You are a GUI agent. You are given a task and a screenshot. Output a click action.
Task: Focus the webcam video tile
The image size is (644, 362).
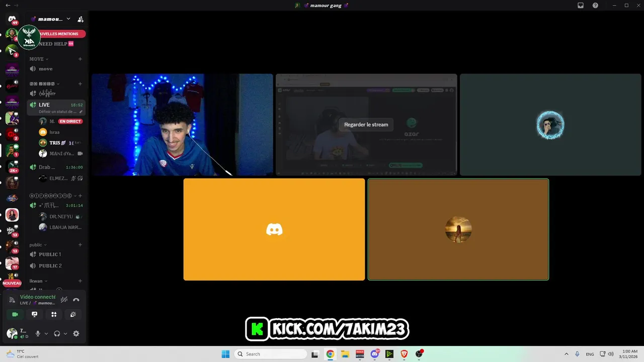click(182, 125)
